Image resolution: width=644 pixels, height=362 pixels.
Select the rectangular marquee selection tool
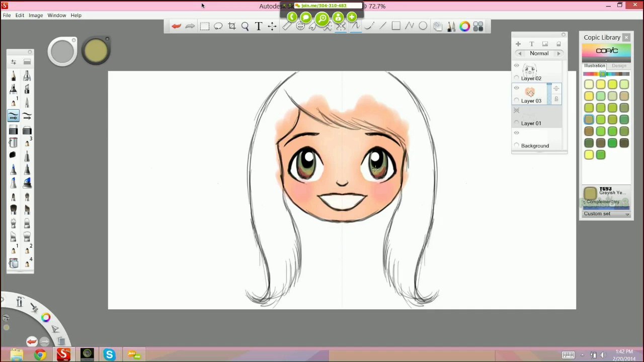tap(204, 26)
